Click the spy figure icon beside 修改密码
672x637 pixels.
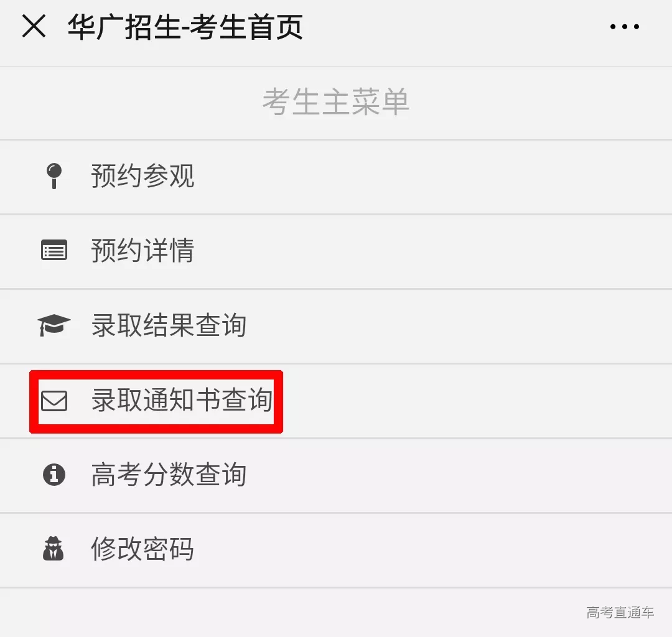coord(54,549)
